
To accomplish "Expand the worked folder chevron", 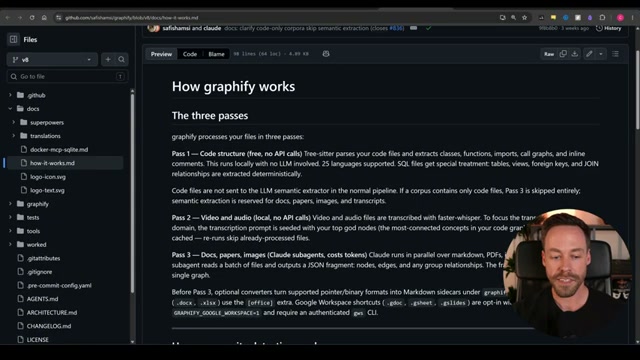I will tap(10, 244).
